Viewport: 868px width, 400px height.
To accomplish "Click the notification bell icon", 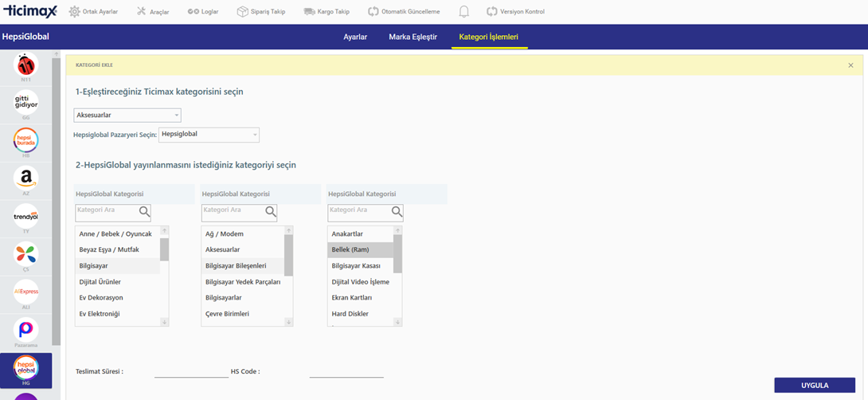I will click(464, 12).
